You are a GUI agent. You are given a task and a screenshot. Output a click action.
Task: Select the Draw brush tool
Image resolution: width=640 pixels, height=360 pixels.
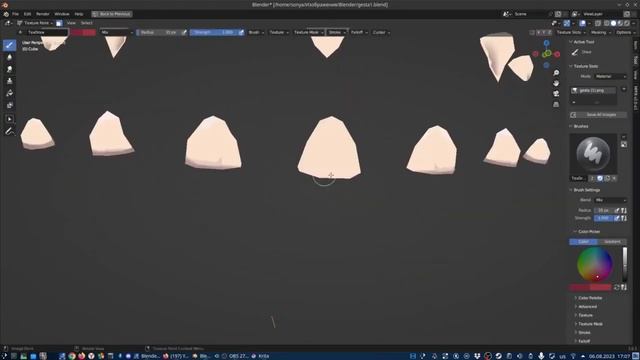coord(9,45)
